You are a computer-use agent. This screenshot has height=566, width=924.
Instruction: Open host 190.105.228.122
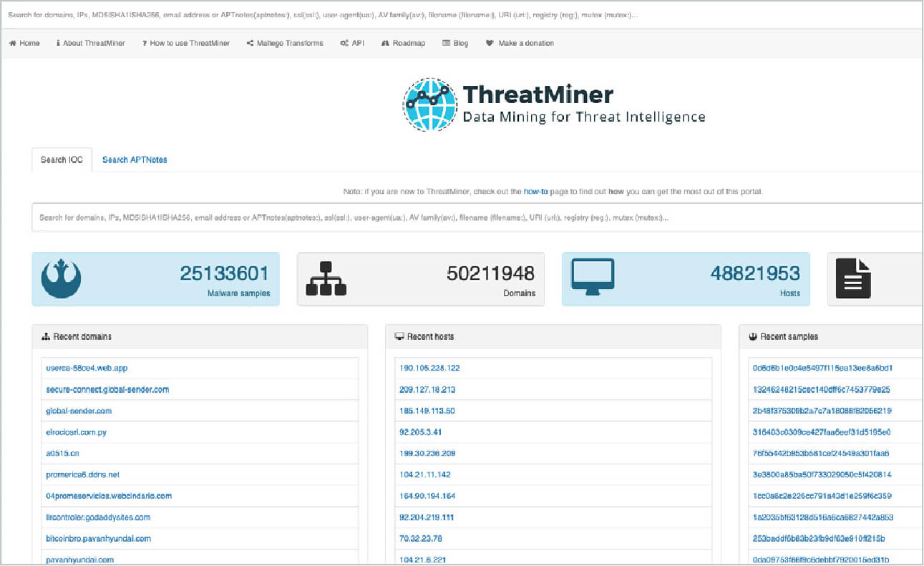pyautogui.click(x=429, y=368)
